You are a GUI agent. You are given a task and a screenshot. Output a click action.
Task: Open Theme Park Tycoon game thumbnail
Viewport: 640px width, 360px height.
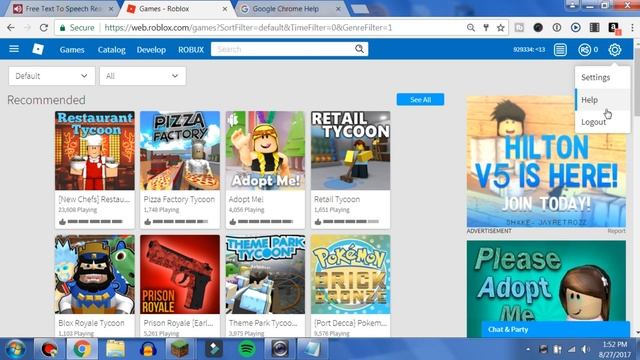tap(265, 274)
